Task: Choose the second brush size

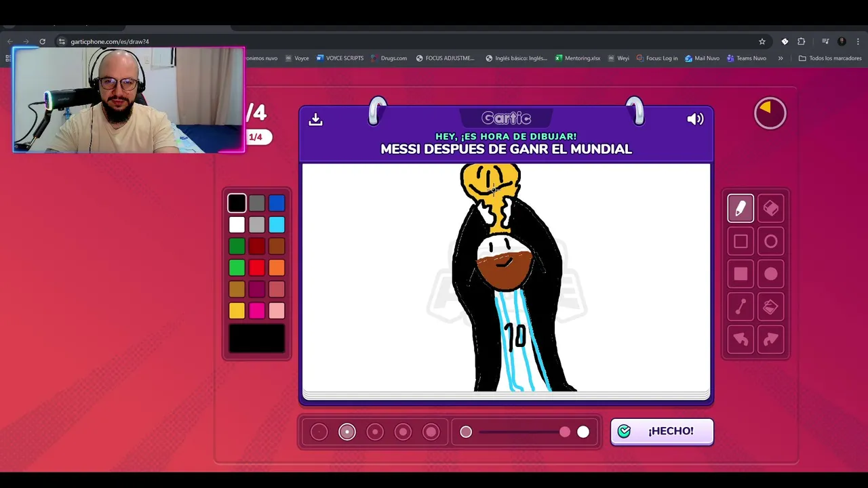Action: [347, 432]
